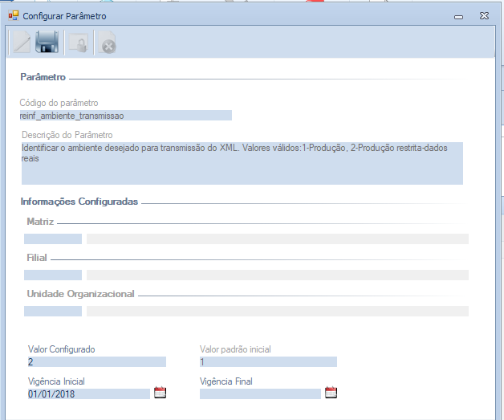
Task: Open calendar for Vigência Final
Action: click(331, 393)
